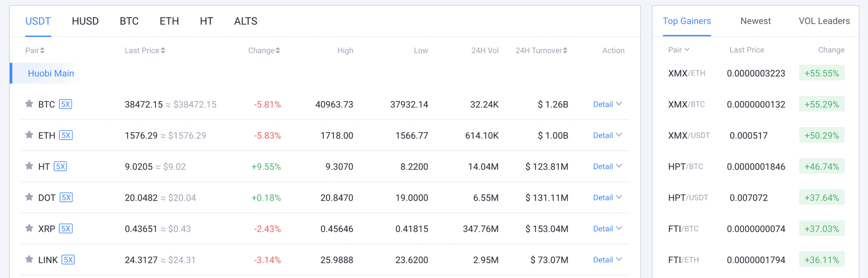Image resolution: width=868 pixels, height=278 pixels.
Task: Open the Pair dropdown in Top Gainers panel
Action: (x=679, y=50)
